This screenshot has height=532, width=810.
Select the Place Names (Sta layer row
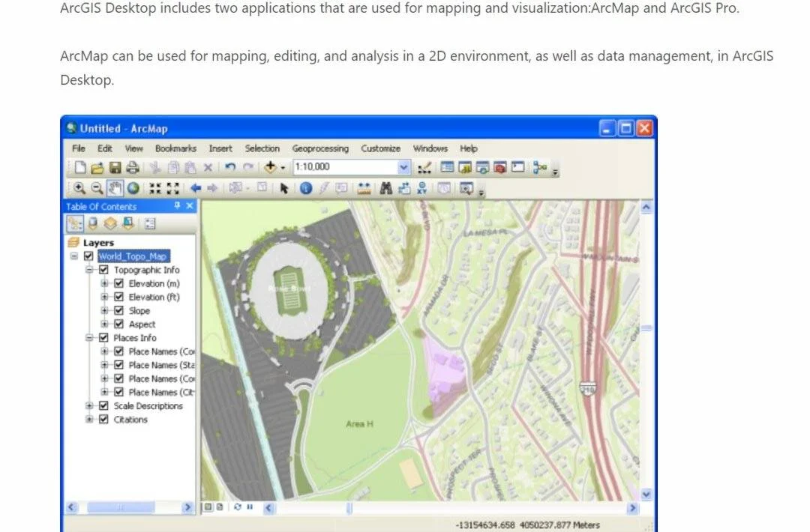pos(161,365)
